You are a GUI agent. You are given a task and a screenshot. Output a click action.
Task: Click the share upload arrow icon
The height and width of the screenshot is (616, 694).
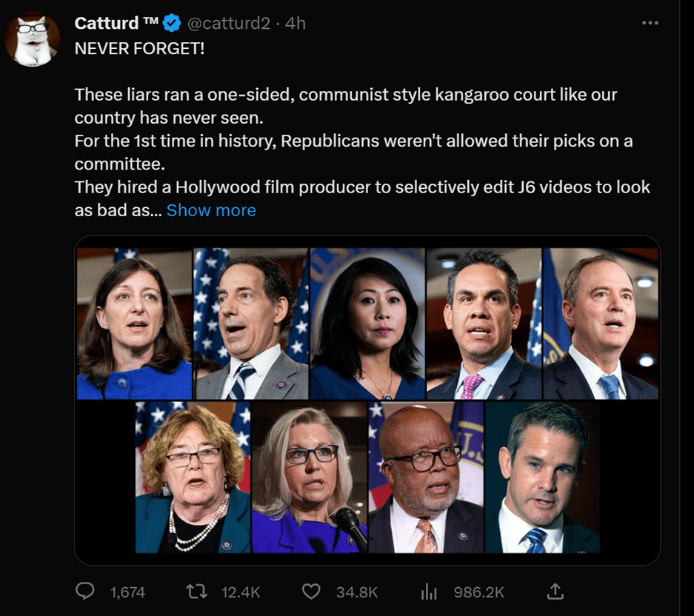(555, 591)
